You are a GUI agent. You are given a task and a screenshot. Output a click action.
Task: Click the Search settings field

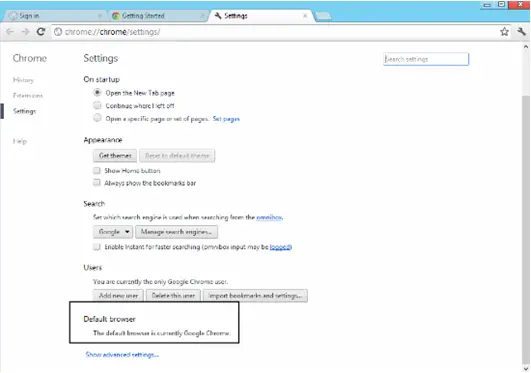pos(426,59)
